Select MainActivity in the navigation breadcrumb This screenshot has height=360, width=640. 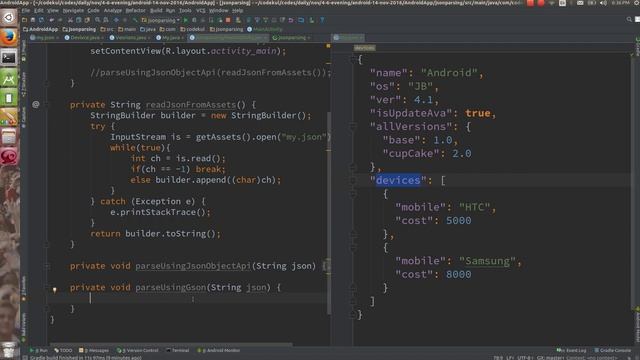(x=264, y=29)
